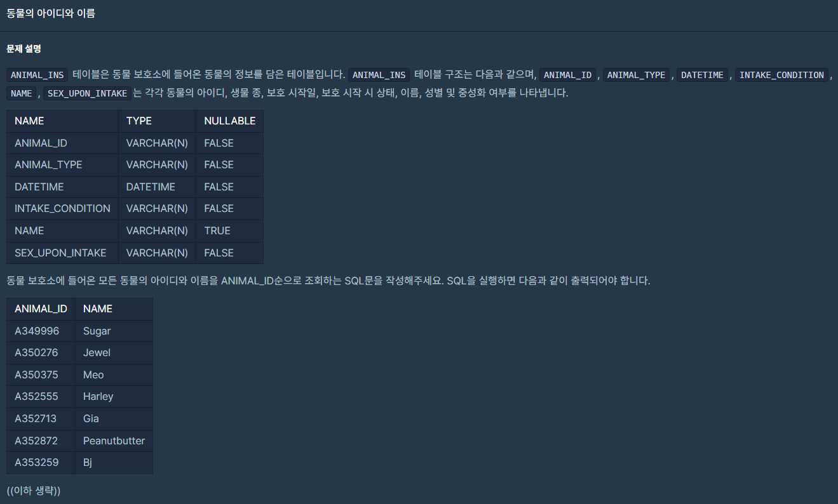Viewport: 838px width, 504px height.
Task: Click the page title 동물의 아이디와 이름
Action: tap(51, 13)
